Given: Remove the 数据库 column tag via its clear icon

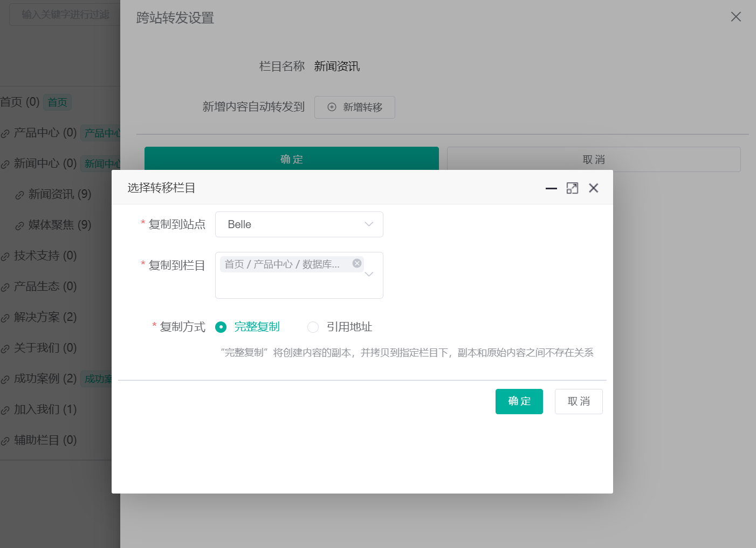Looking at the screenshot, I should point(356,263).
